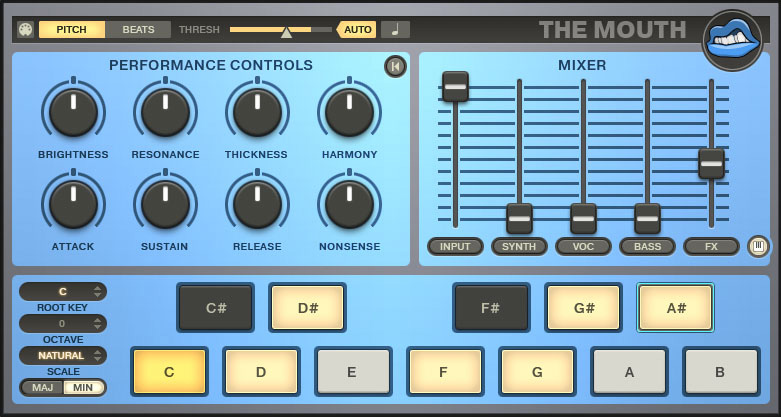Click the VOC fader handle
This screenshot has width=781, height=417.
tap(583, 219)
